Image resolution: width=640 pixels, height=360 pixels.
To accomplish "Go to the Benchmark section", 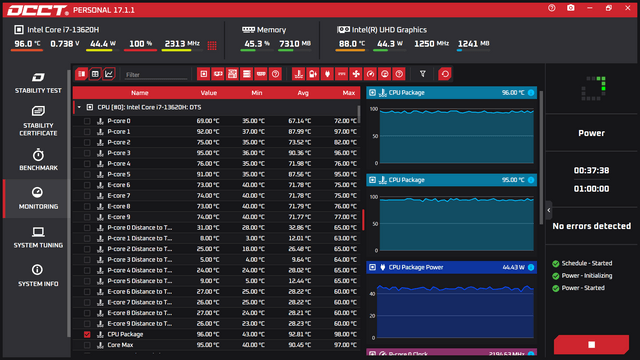I will (38, 160).
